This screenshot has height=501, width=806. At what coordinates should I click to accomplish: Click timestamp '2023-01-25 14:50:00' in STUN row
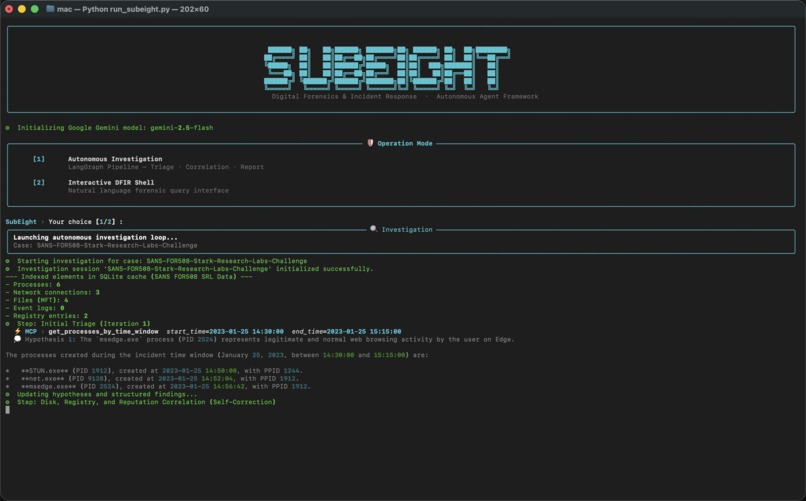coord(199,370)
